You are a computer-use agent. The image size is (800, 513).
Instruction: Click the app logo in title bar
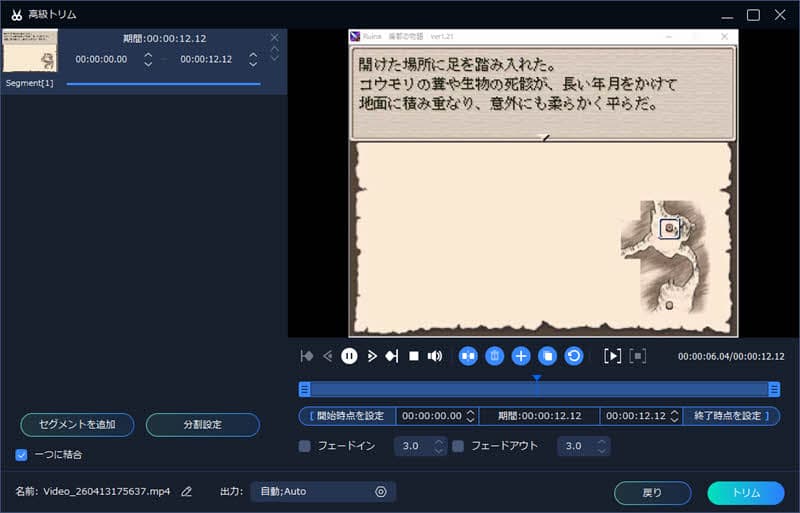coord(16,14)
